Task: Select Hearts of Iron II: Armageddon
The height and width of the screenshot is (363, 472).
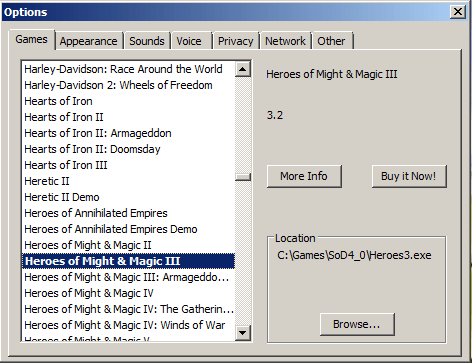Action: coord(128,133)
